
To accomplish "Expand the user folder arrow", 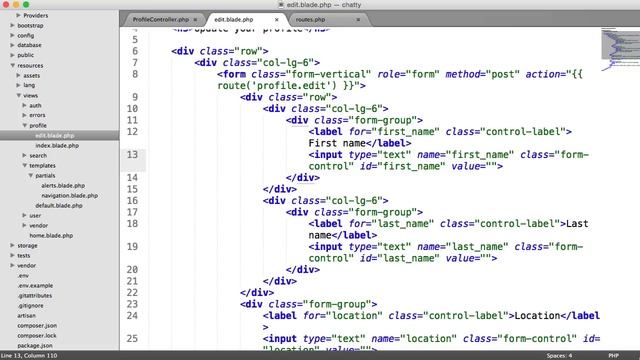I will pos(24,215).
